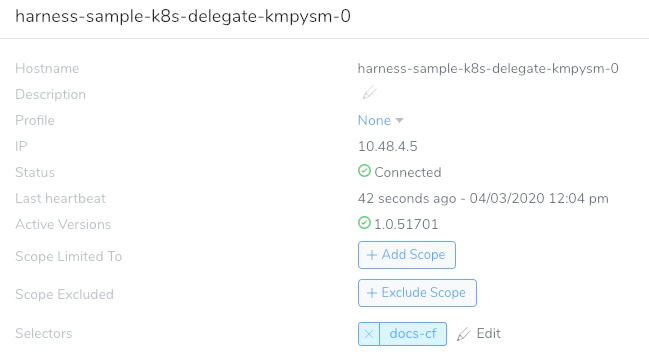The width and height of the screenshot is (649, 364).
Task: Click the Add Scope button
Action: (x=407, y=255)
